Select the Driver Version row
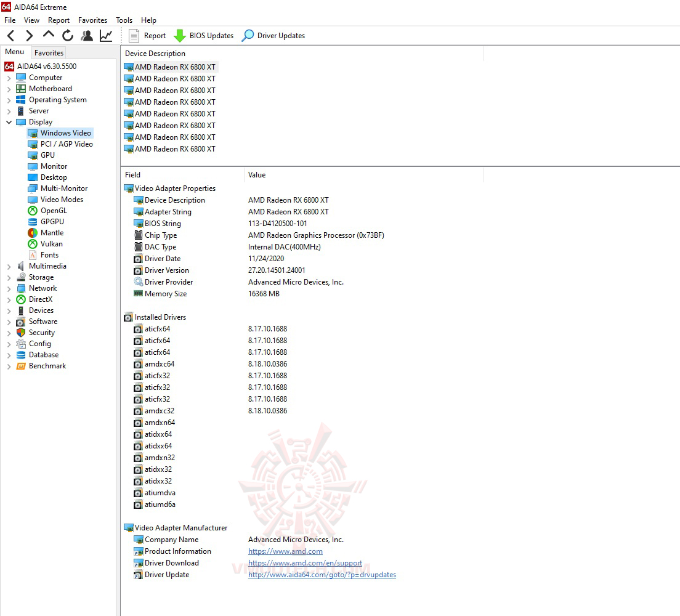 pyautogui.click(x=304, y=270)
